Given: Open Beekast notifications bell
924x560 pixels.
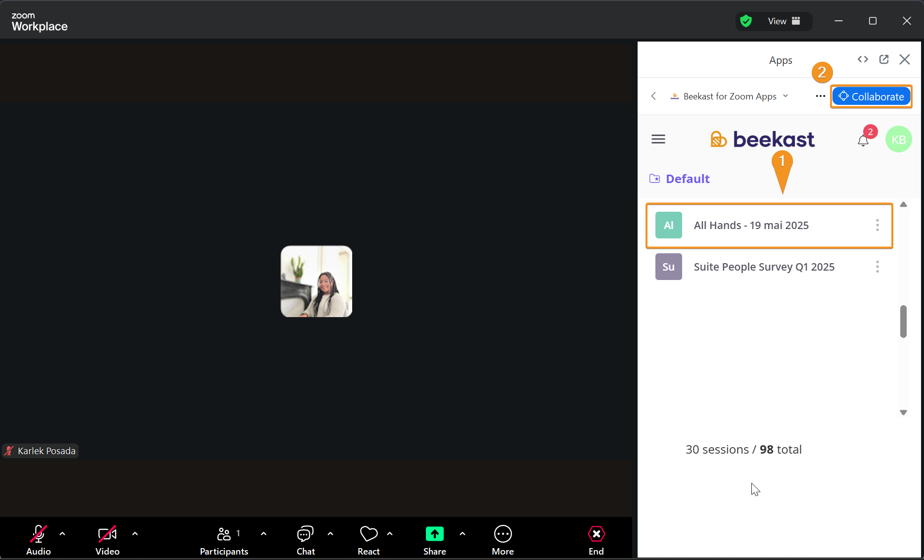Looking at the screenshot, I should (x=863, y=140).
